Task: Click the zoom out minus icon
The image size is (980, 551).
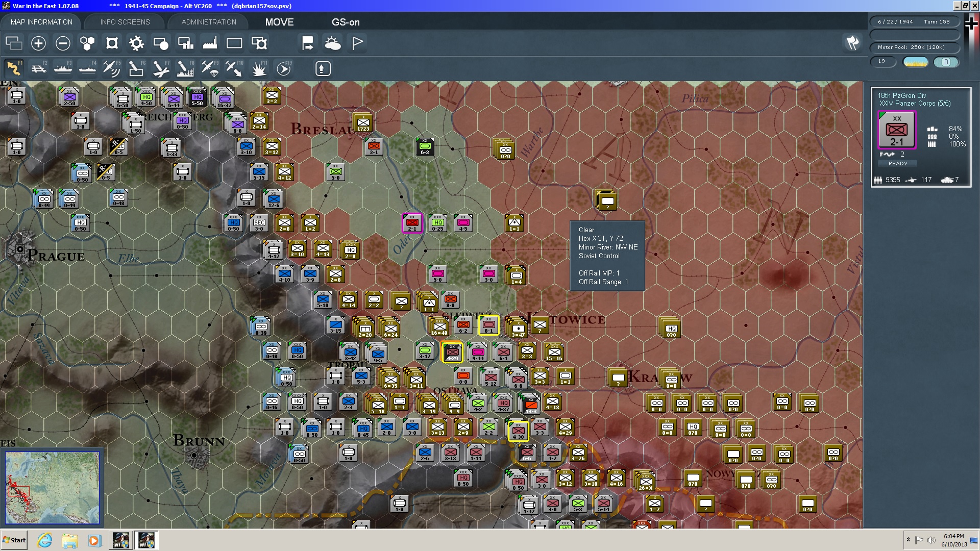Action: pos(63,43)
